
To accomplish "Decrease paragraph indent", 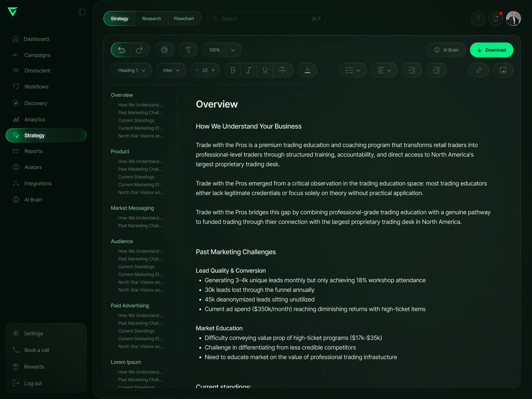I will (x=412, y=70).
